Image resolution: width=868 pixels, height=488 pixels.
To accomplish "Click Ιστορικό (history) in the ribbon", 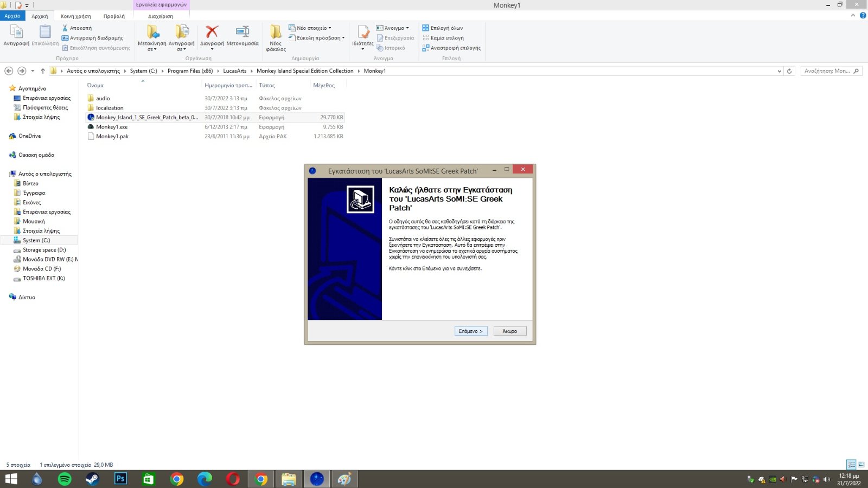I will click(391, 48).
